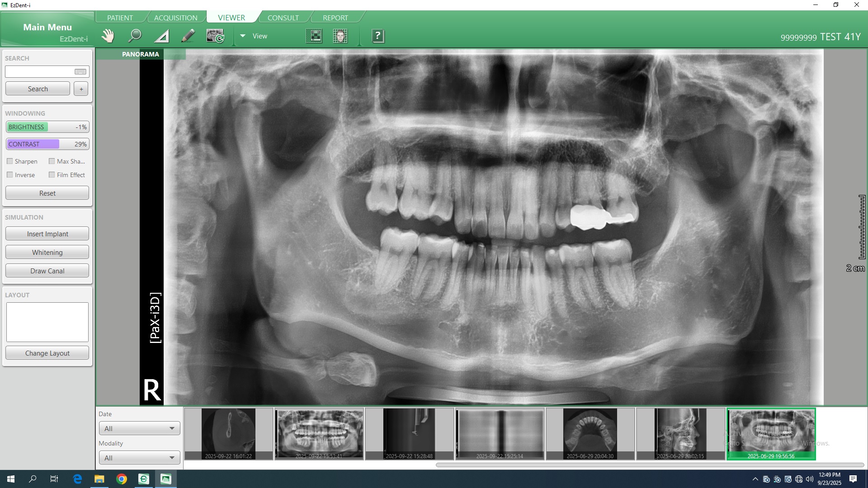Click the on-screen keyboard icon in search
Screen dimensions: 868x488
pyautogui.click(x=80, y=71)
